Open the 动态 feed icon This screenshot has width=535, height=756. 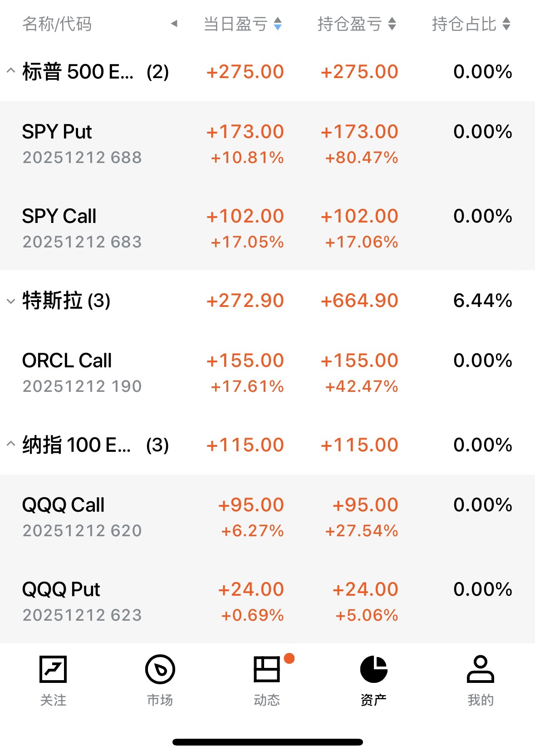point(266,669)
